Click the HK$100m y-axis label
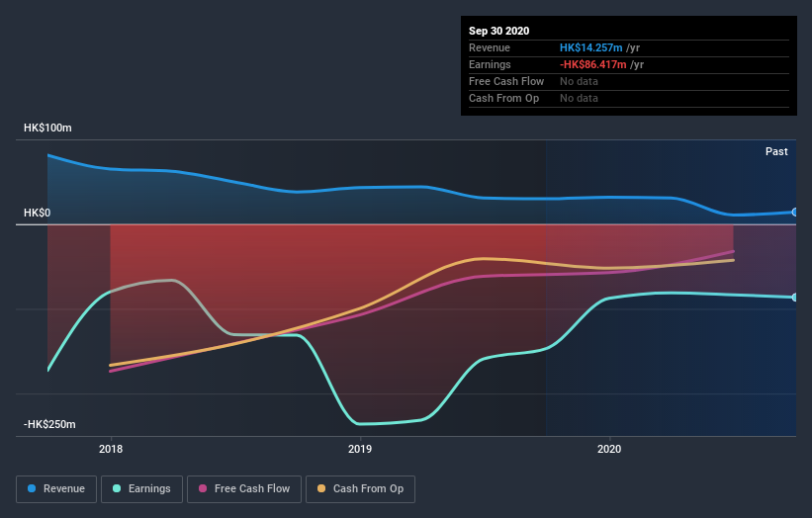The image size is (812, 518). 47,128
